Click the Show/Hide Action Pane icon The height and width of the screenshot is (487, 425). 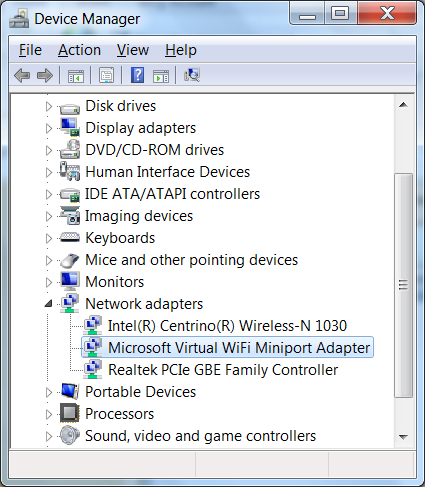coord(161,76)
